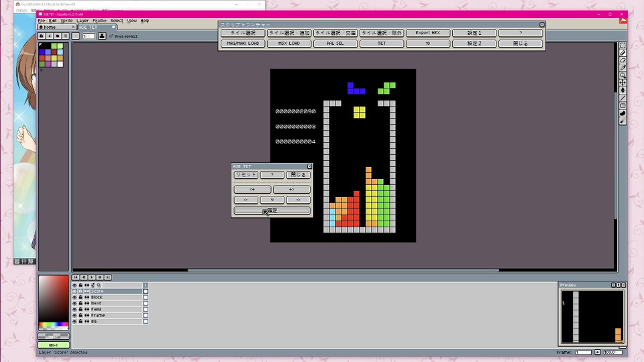Select the Eraser tool
This screenshot has height=362, width=644.
[x=623, y=60]
